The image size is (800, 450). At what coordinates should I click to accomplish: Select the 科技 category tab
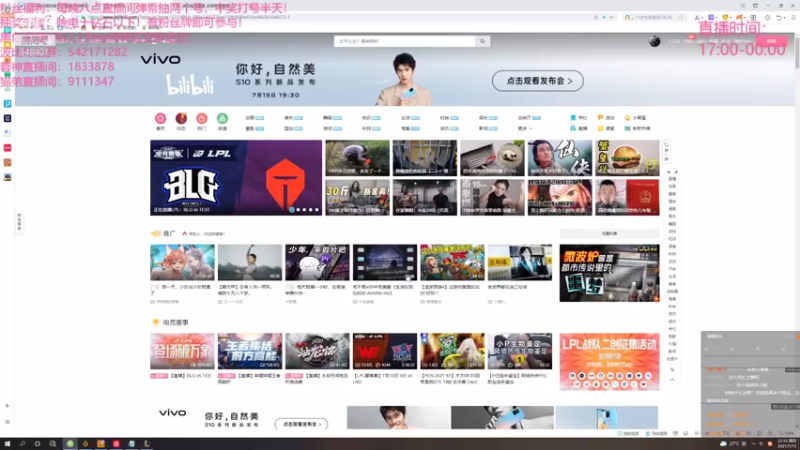click(371, 129)
